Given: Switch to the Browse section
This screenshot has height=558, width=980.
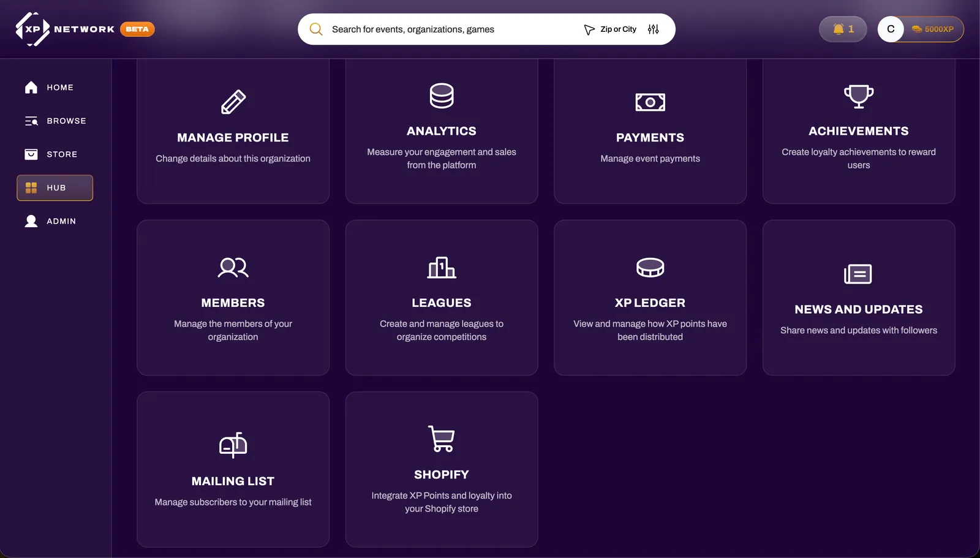Looking at the screenshot, I should (x=56, y=121).
